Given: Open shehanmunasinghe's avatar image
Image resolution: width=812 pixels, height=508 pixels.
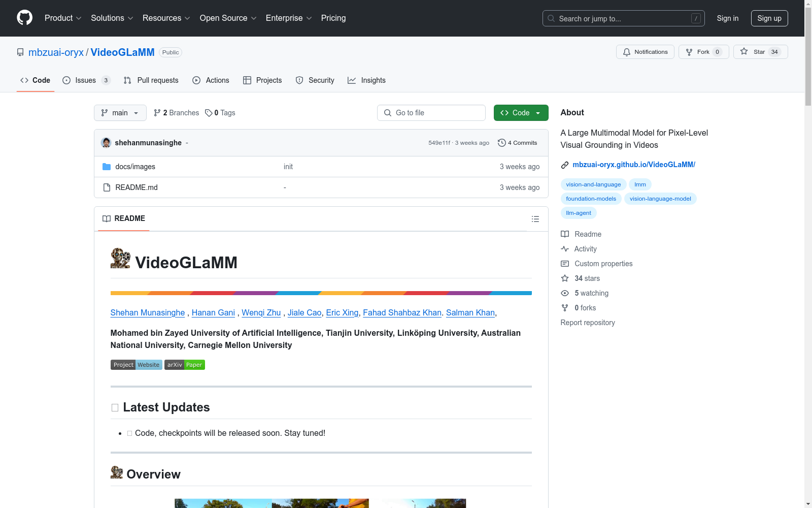Looking at the screenshot, I should (106, 143).
